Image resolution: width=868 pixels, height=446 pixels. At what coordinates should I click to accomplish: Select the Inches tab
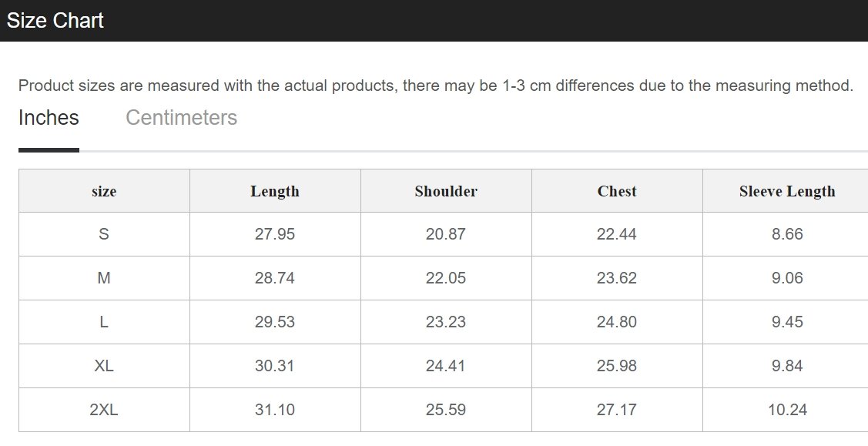(x=49, y=118)
